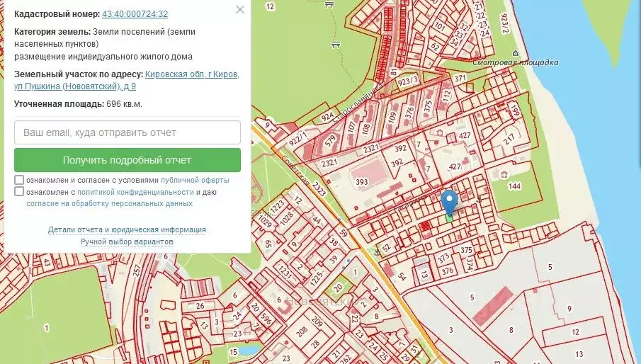Screen dimensions: 641x364
Task: Open the Кировская обл, г Киров address link
Action: (x=191, y=74)
